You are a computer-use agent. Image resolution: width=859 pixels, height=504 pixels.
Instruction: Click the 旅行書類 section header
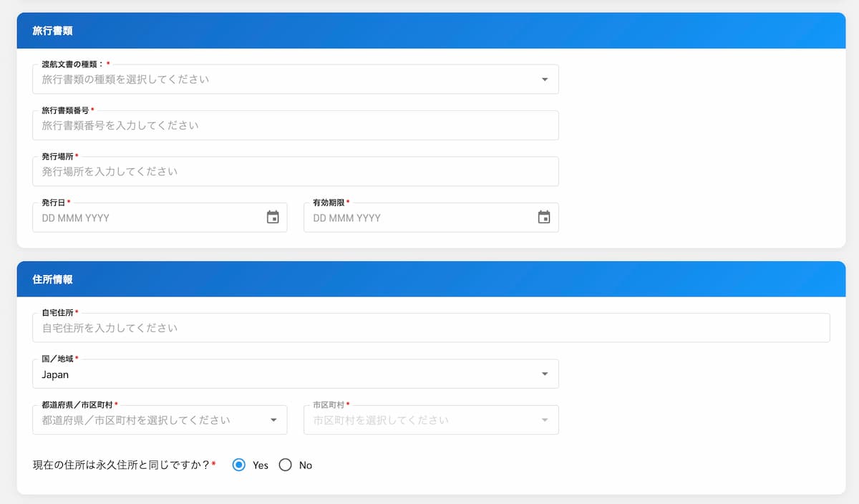431,31
